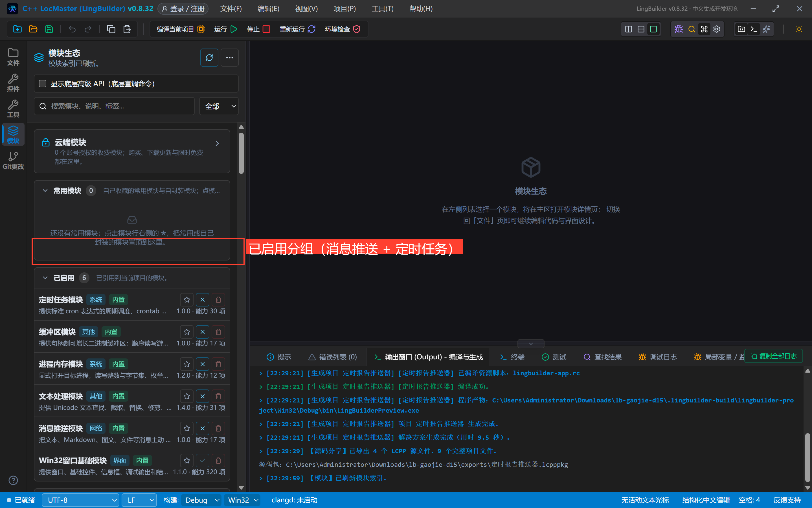The height and width of the screenshot is (508, 812).
Task: Disable the 消息推送模块 with X toggle
Action: point(203,428)
